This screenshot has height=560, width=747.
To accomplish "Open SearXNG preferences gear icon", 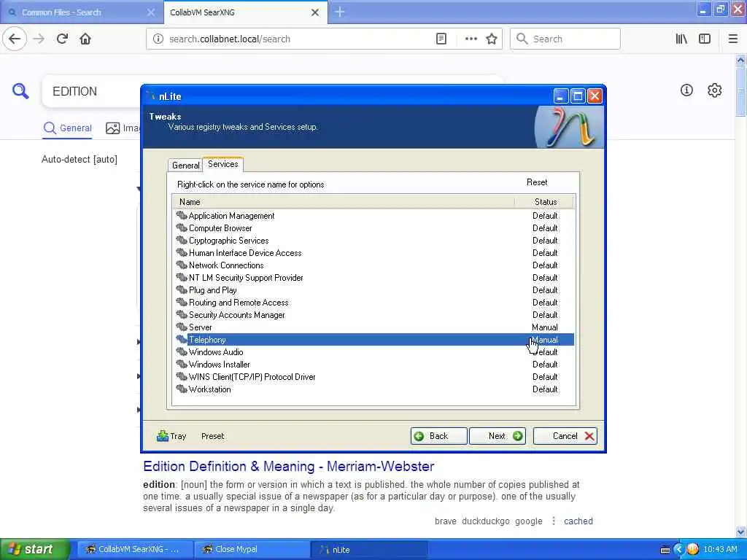I will [715, 90].
